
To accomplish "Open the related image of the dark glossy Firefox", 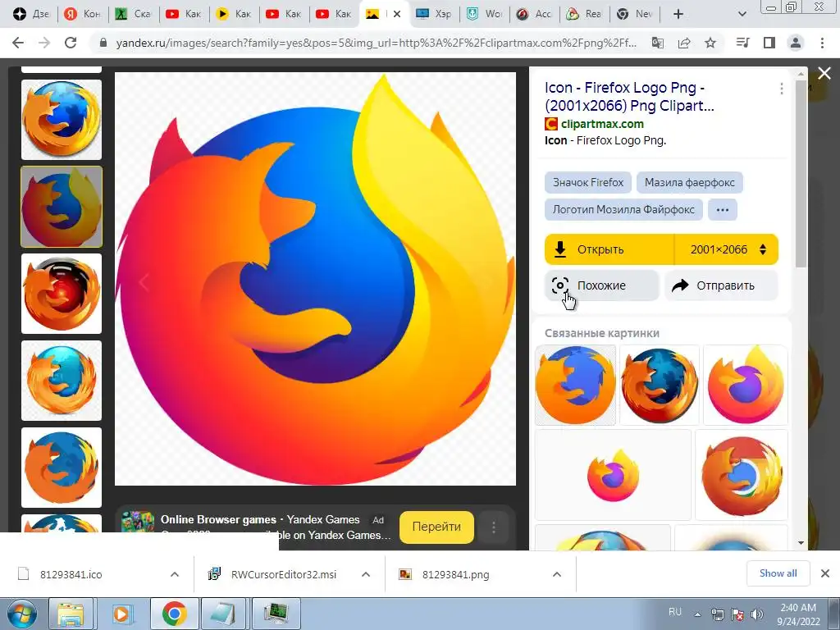I will [x=660, y=386].
